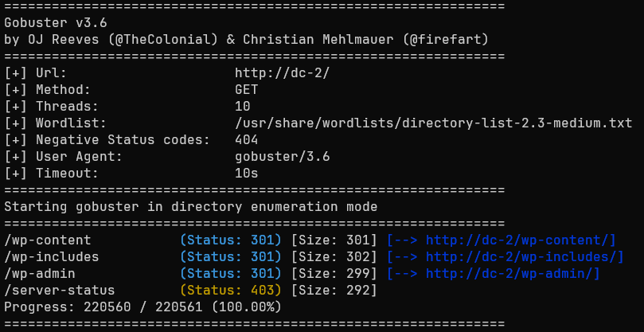
Task: Click the [+] User Agent: label
Action: (x=64, y=157)
